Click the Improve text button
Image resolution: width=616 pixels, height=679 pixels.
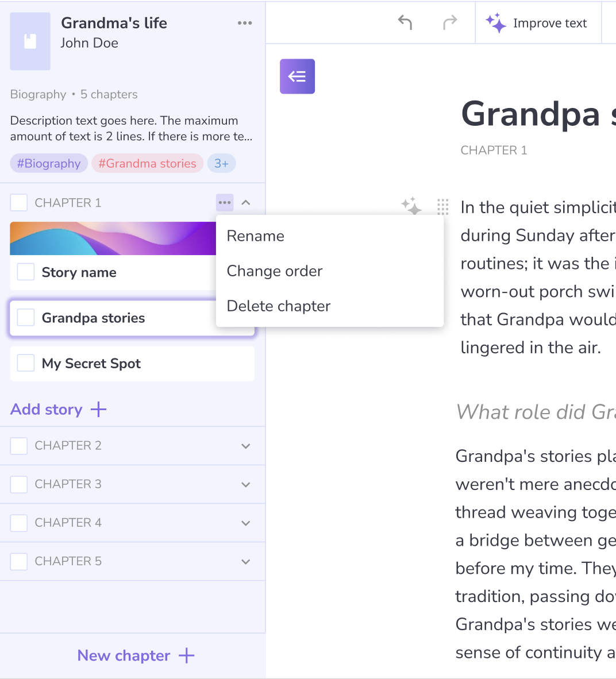(x=538, y=23)
